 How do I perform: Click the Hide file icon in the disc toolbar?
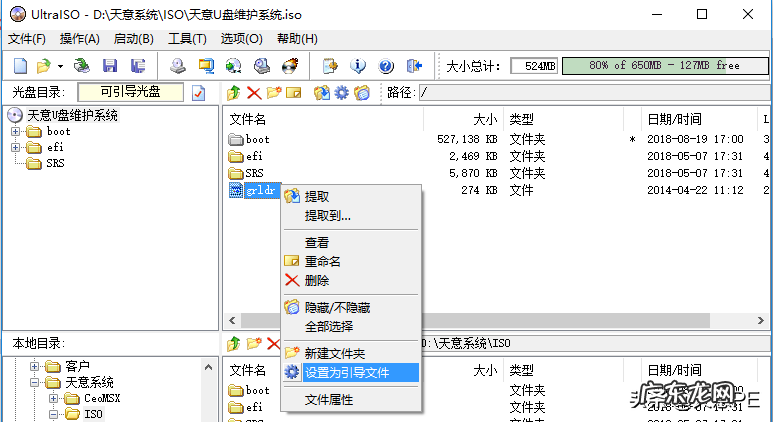362,92
